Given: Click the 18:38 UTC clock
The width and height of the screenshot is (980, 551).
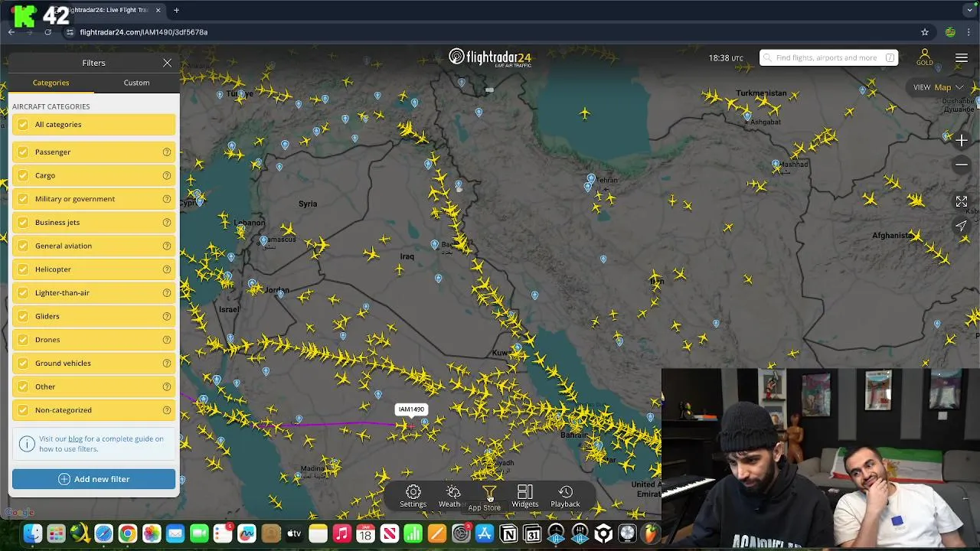Looking at the screenshot, I should point(725,58).
